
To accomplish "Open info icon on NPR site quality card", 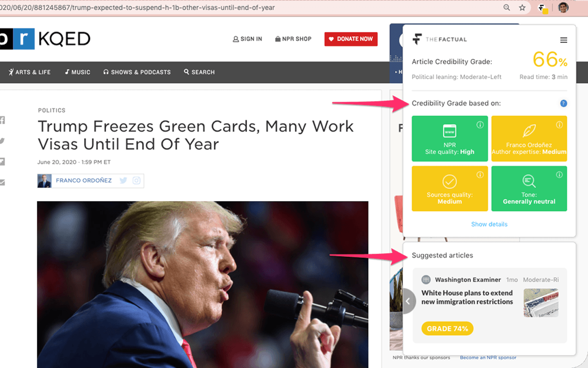I will (480, 125).
